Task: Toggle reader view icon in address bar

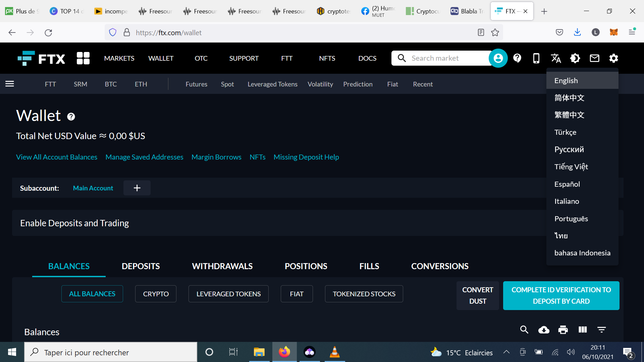Action: pos(481,33)
